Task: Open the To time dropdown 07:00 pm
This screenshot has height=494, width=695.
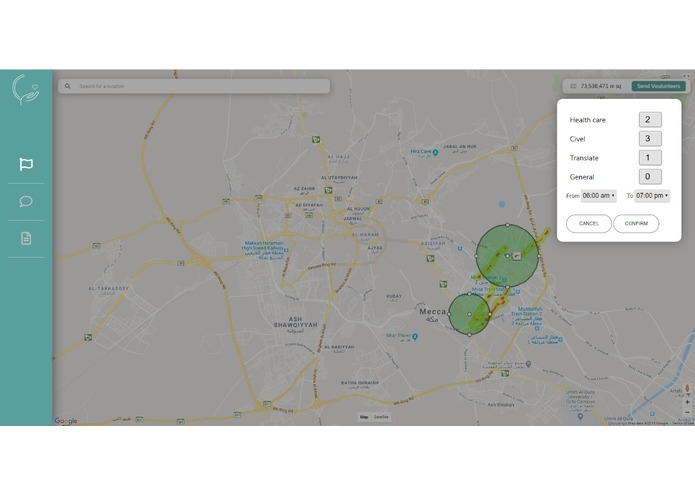Action: click(652, 196)
